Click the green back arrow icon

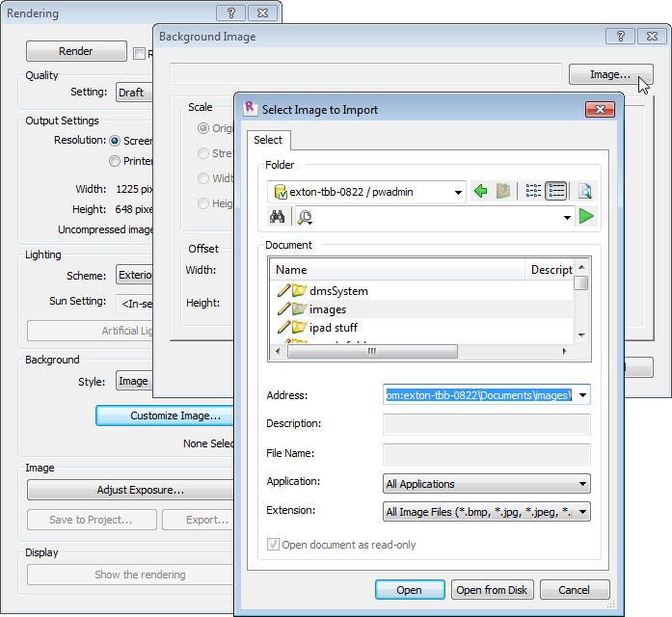481,192
